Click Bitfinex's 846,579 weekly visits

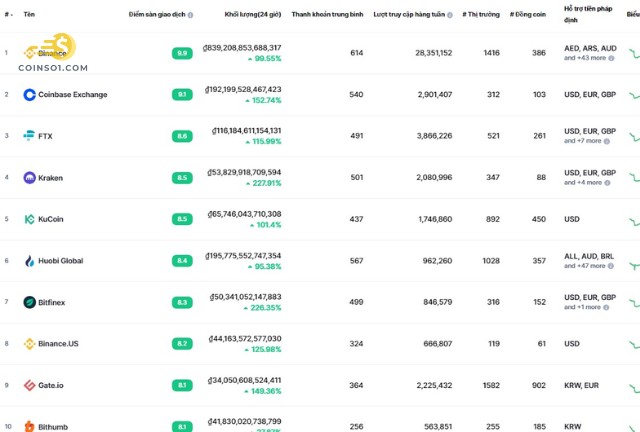pos(438,302)
